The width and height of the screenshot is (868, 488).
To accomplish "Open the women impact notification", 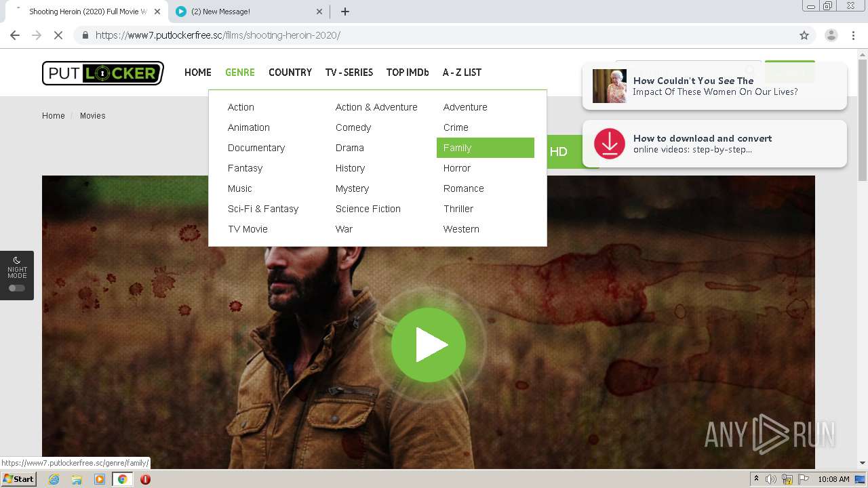I will tap(715, 86).
